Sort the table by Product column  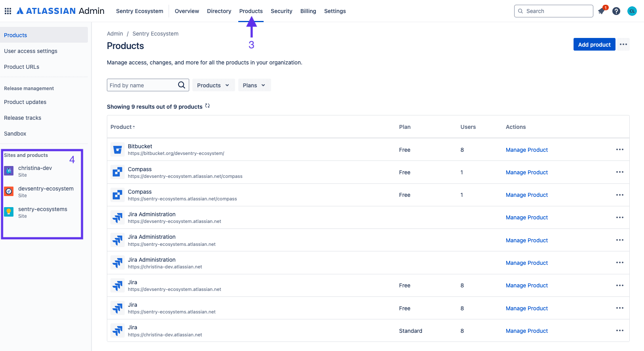point(122,127)
